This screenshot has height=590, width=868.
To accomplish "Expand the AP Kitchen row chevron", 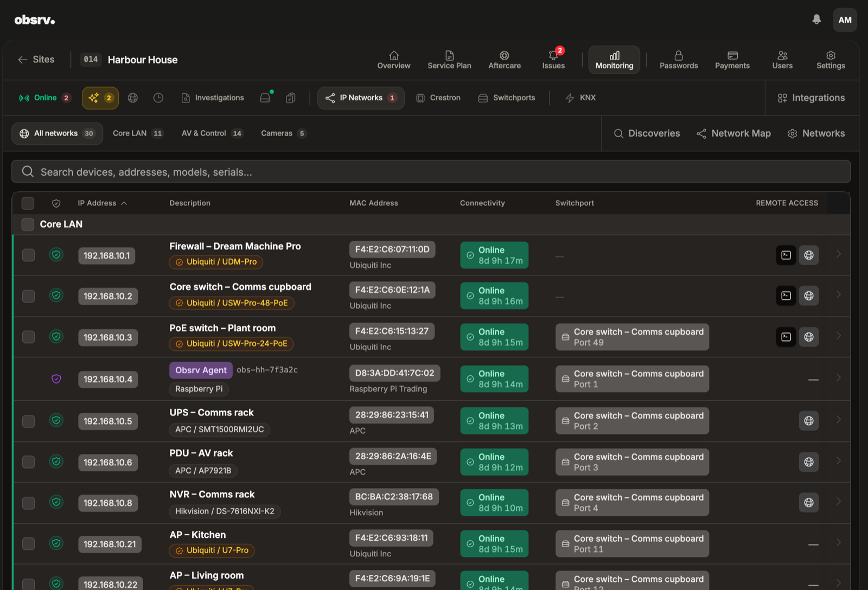I will point(838,543).
